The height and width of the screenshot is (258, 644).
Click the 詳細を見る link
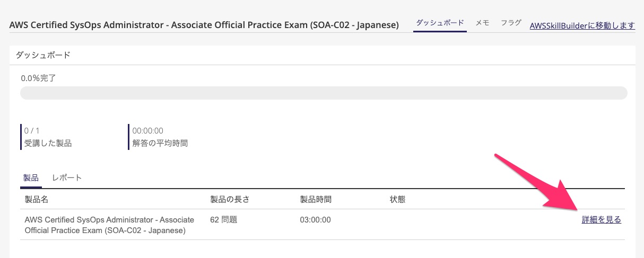[x=602, y=219]
